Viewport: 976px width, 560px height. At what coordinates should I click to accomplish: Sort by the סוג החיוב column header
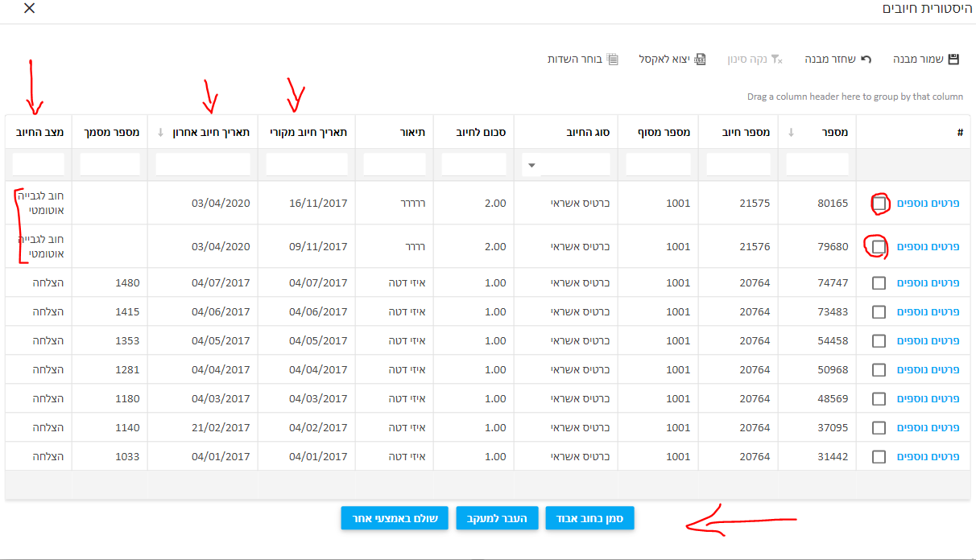point(566,132)
